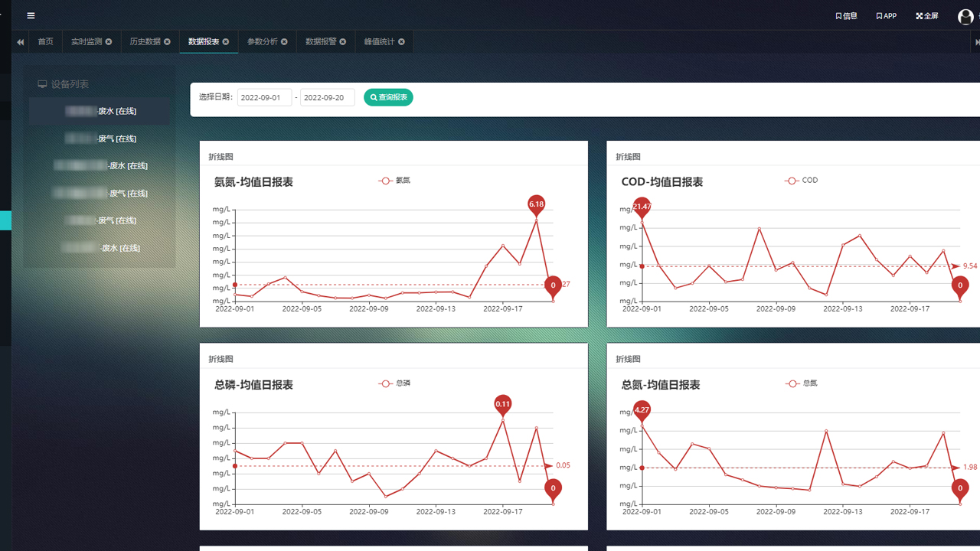
Task: Open the start date field 2022-09-01
Action: [x=264, y=98]
